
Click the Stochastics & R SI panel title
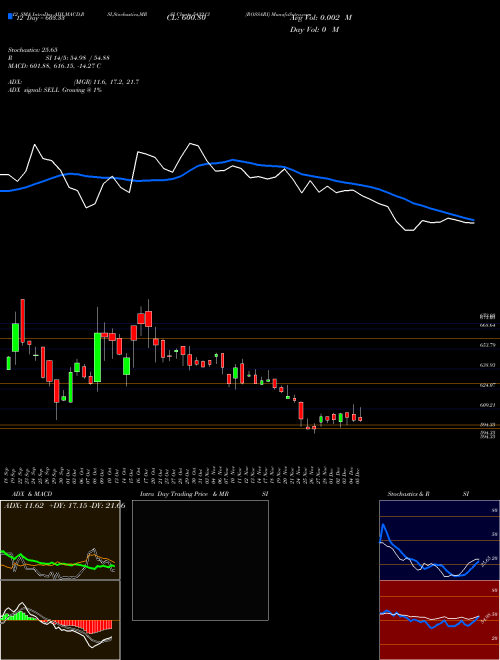pos(428,494)
